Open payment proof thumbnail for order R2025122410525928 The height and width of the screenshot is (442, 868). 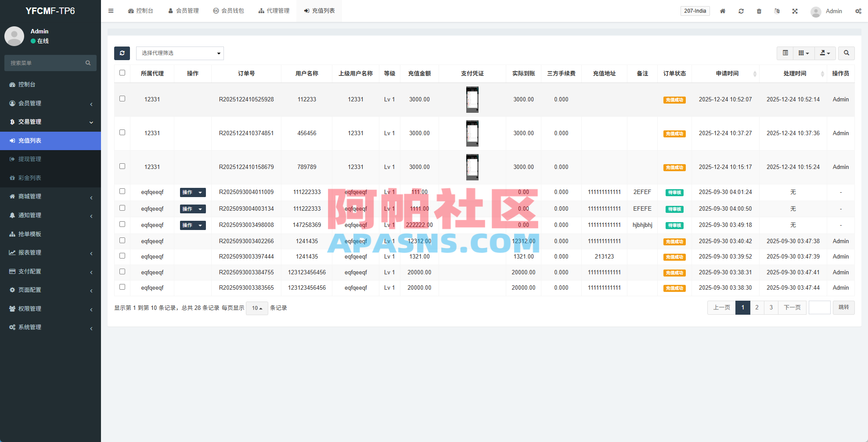click(472, 100)
